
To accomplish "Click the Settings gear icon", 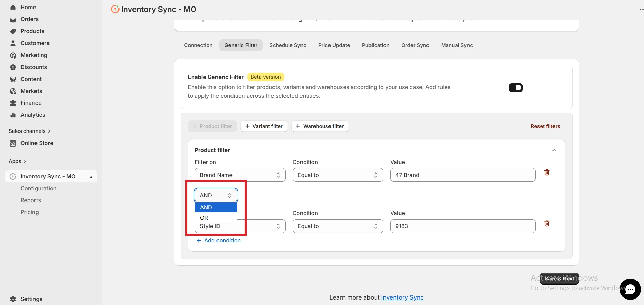I will pos(13,299).
